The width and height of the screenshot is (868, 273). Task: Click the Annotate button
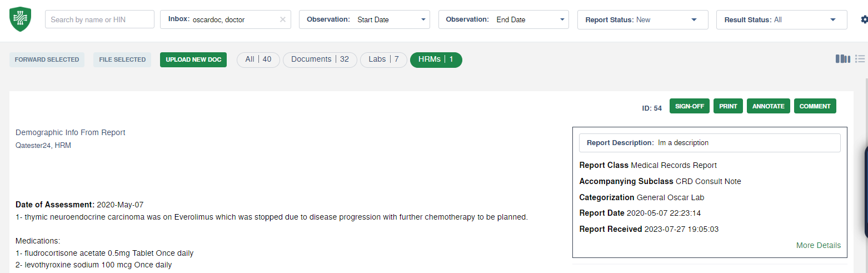pos(768,106)
